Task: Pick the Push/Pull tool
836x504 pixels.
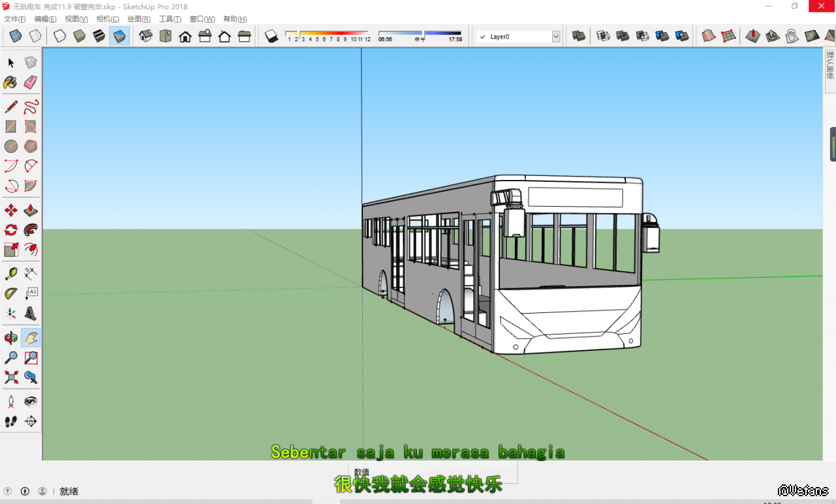Action: (x=31, y=210)
